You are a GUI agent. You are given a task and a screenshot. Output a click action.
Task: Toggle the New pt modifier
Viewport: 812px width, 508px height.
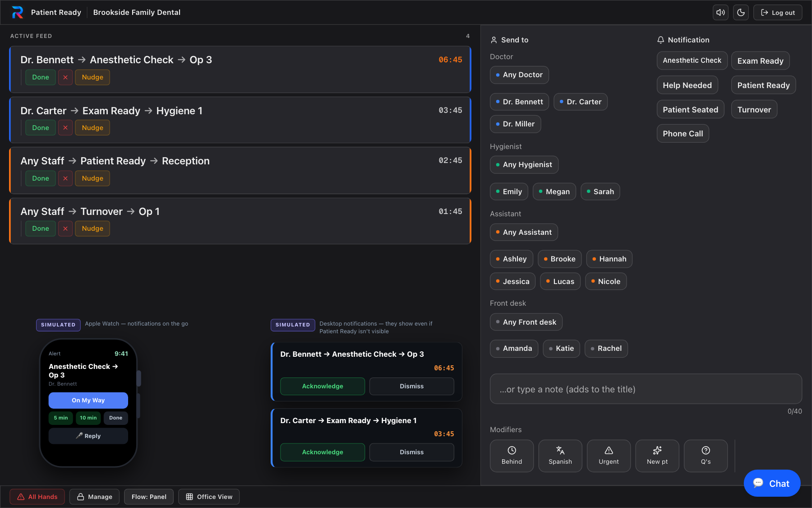[x=657, y=456]
